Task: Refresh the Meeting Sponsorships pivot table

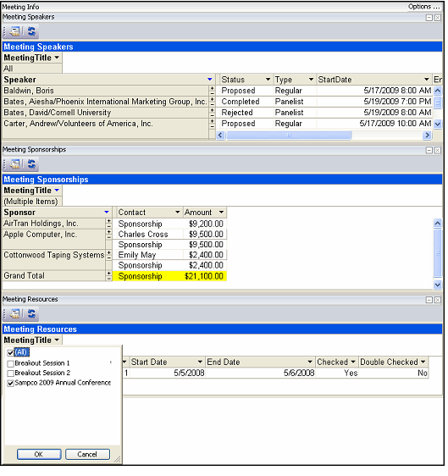Action: coord(31,164)
